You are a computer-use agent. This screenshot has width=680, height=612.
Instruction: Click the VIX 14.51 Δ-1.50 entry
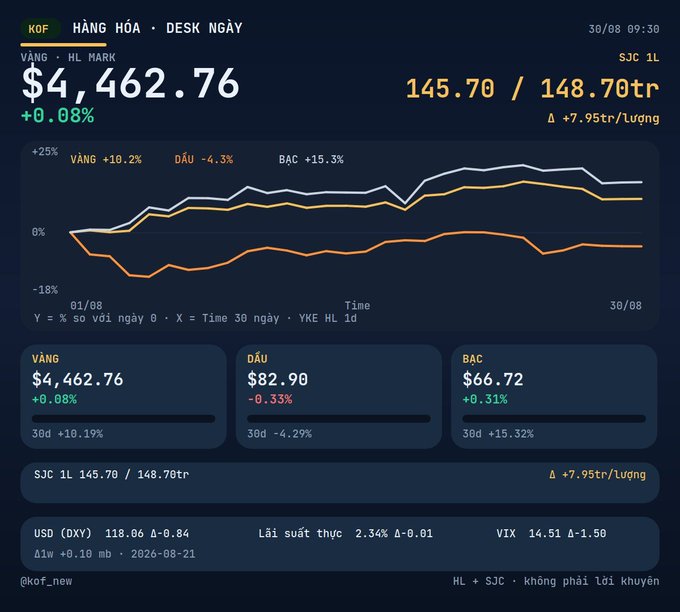(551, 533)
